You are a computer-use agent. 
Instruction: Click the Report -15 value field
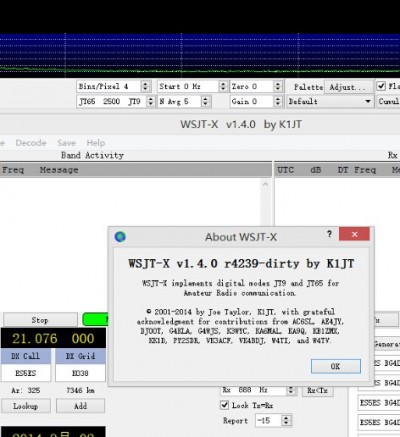(269, 420)
